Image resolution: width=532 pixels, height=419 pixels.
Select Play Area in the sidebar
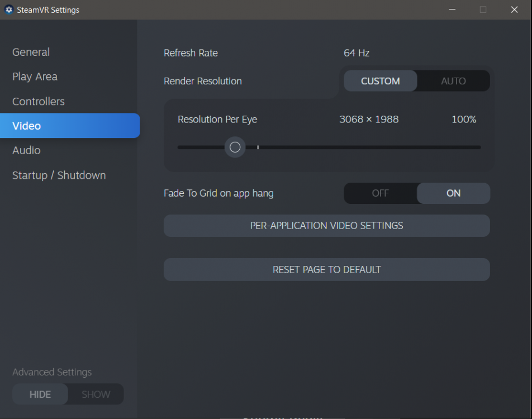click(35, 77)
